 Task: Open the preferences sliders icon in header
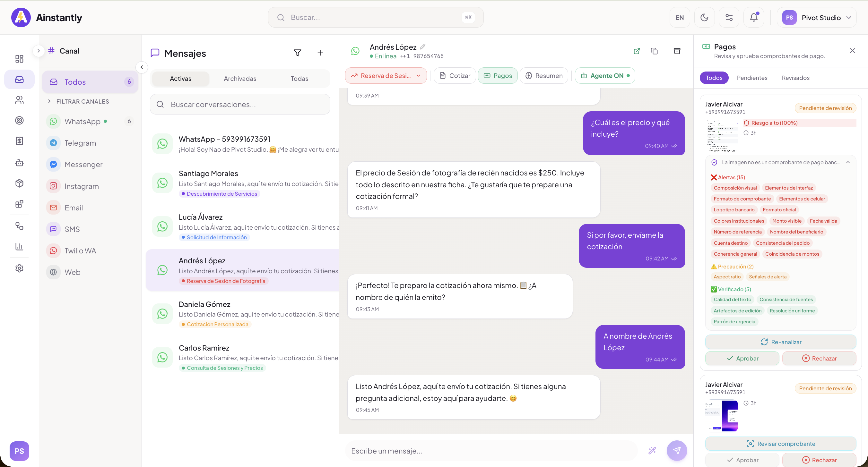coord(729,18)
